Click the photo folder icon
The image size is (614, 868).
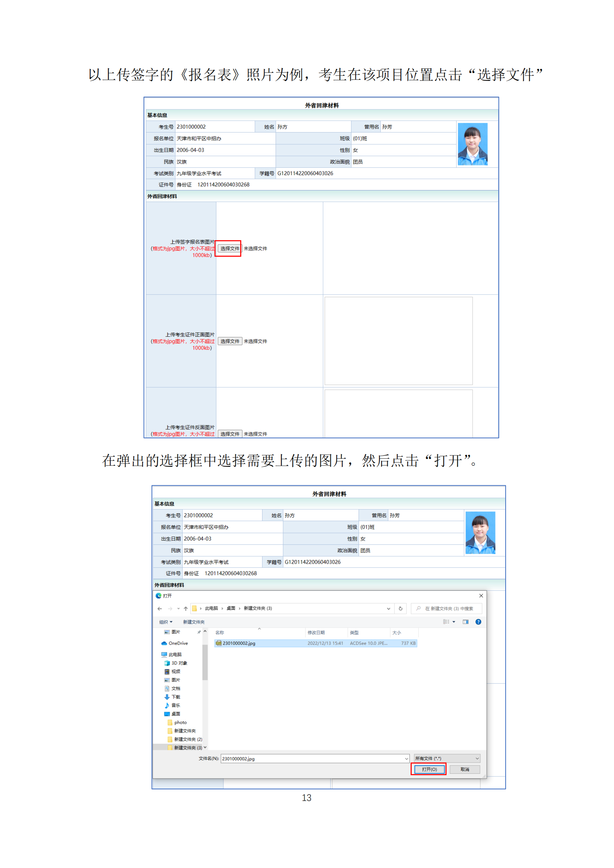click(170, 723)
